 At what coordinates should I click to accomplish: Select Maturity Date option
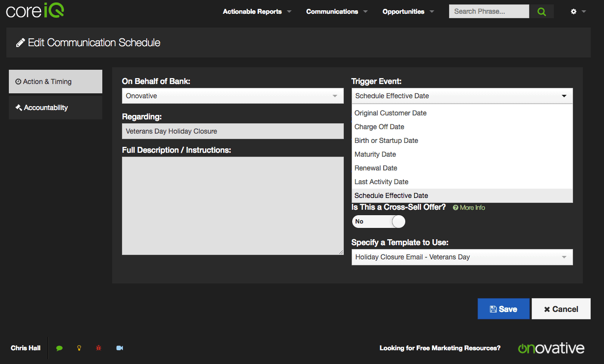(x=462, y=154)
